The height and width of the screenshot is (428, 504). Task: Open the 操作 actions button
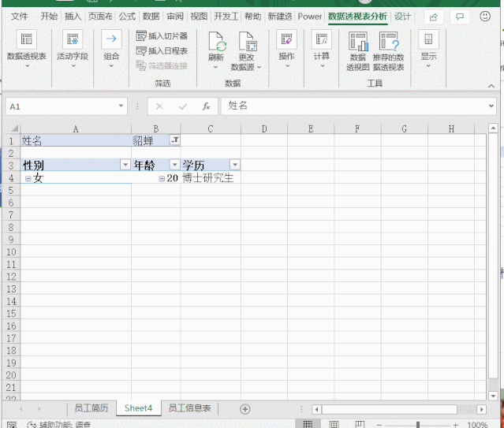(x=286, y=48)
